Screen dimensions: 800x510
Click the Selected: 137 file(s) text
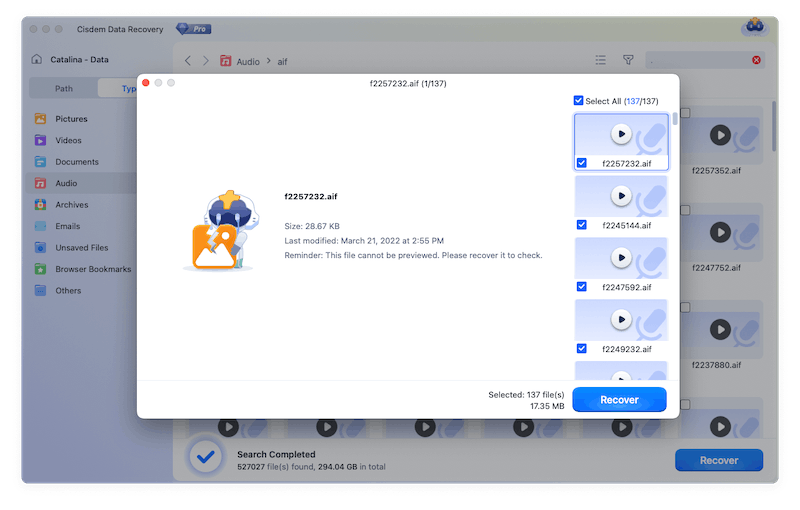coord(526,395)
